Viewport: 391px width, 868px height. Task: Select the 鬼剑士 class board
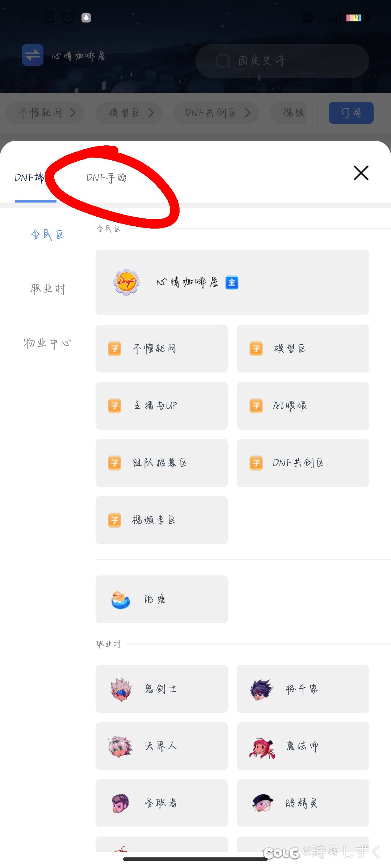[161, 689]
